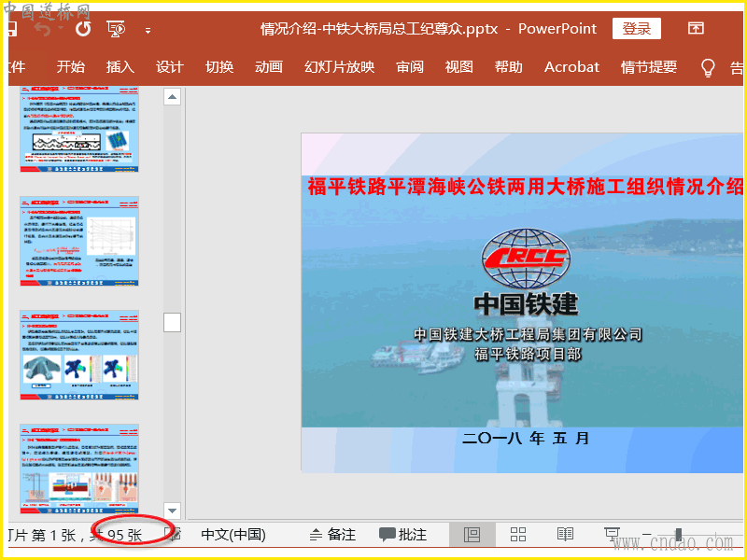Click the Tell Me lightbulb icon
747x560 pixels.
coord(708,67)
